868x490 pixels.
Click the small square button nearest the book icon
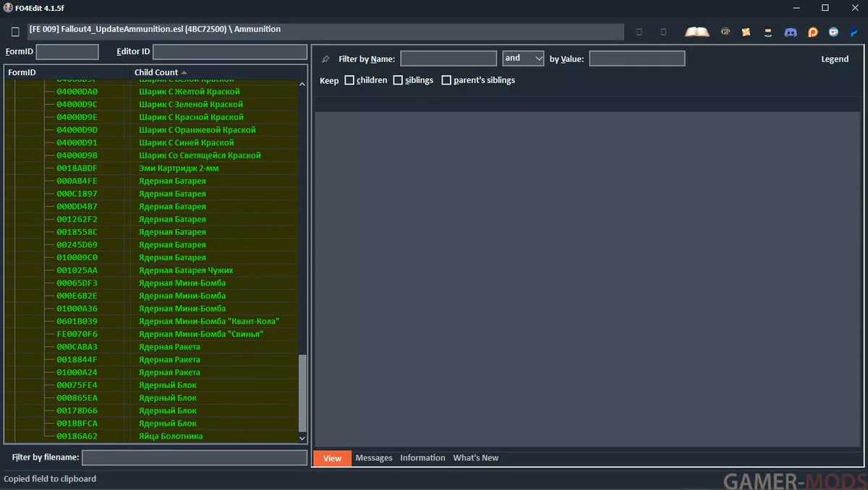[x=663, y=32]
